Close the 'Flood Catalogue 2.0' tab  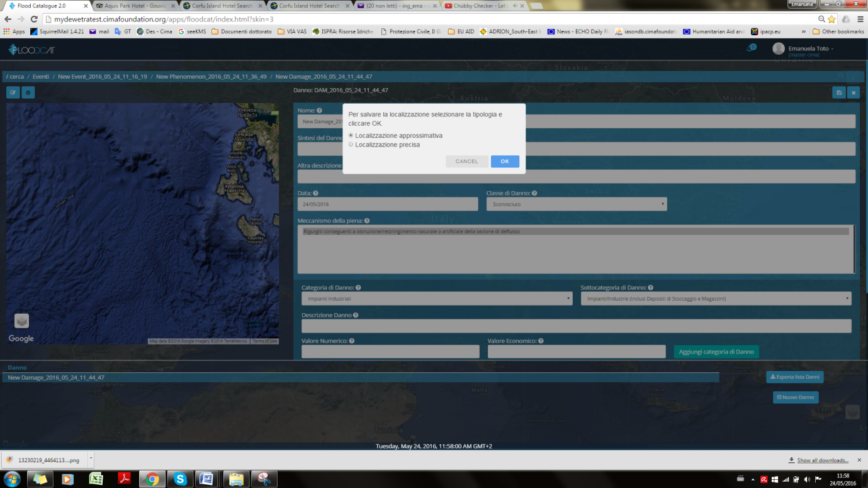pos(85,6)
